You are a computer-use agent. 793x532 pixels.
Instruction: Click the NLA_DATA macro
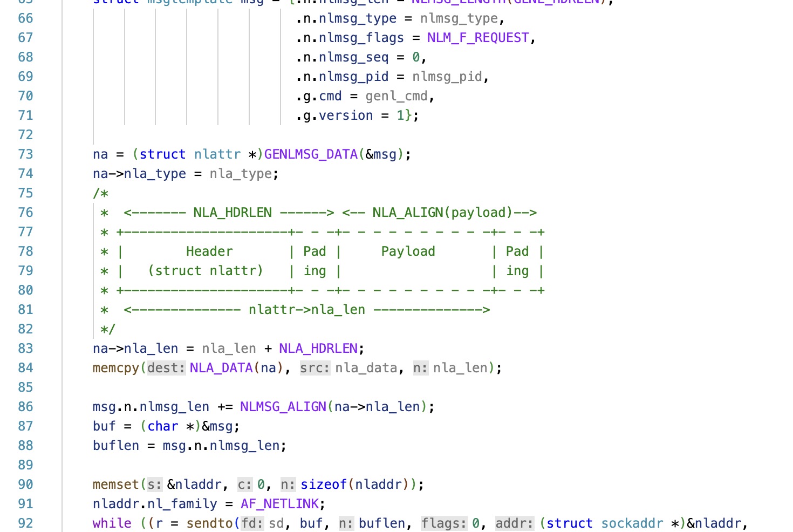pyautogui.click(x=221, y=368)
